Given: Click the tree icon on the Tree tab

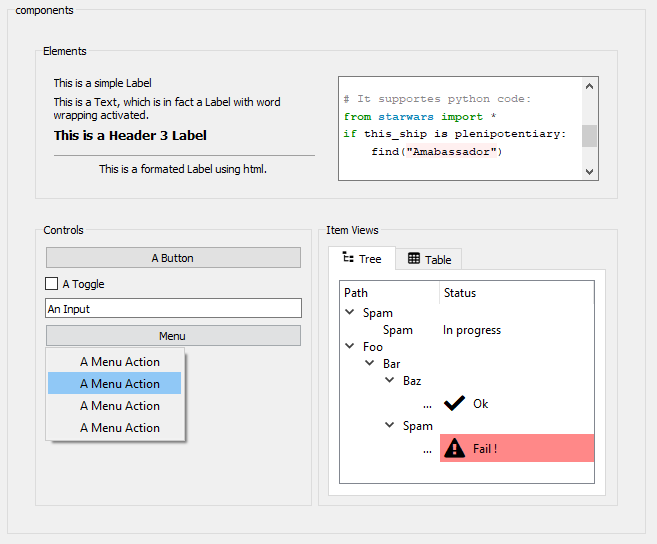Looking at the screenshot, I should 348,258.
